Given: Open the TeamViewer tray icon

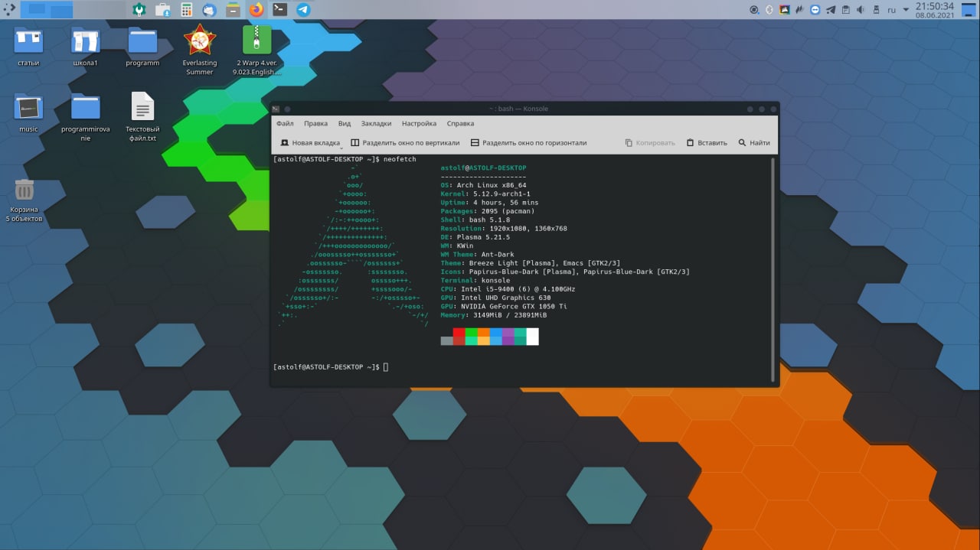Looking at the screenshot, I should point(815,10).
